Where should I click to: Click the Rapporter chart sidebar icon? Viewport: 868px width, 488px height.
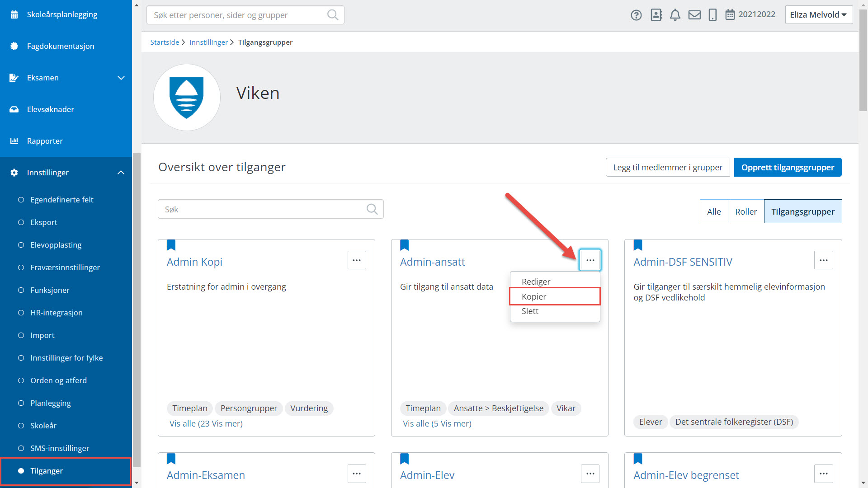(x=14, y=141)
